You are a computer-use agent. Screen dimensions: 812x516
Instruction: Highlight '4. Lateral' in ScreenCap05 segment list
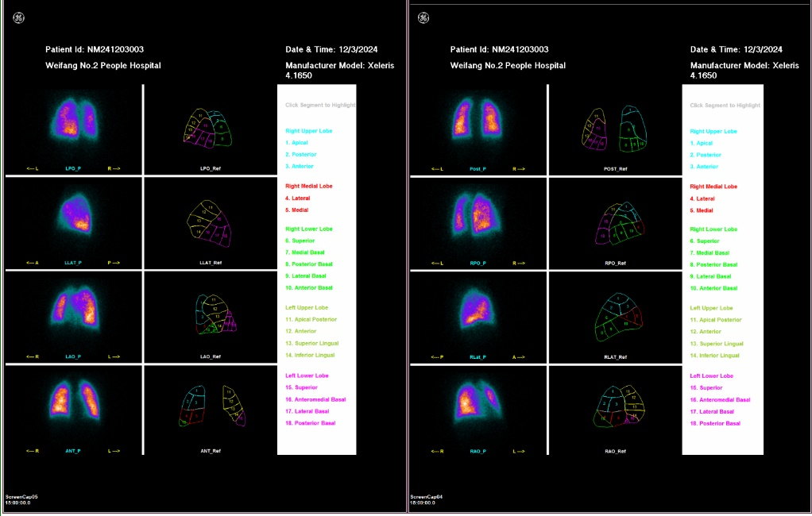pyautogui.click(x=298, y=198)
